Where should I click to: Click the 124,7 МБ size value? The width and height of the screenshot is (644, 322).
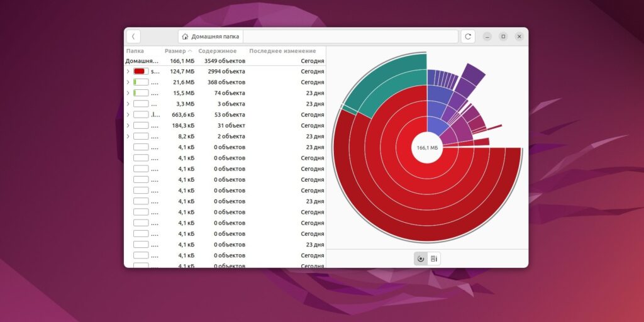[182, 72]
